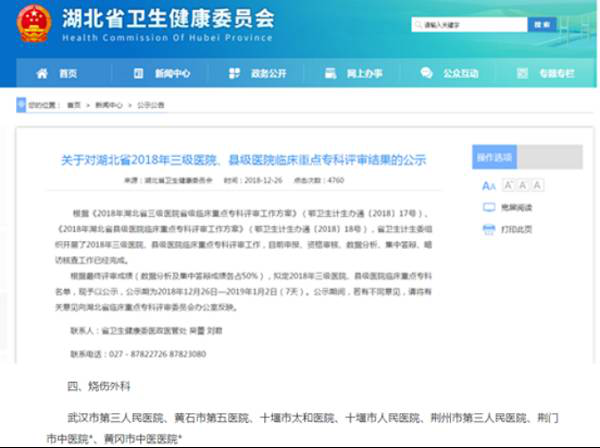
Task: Click the 武汉市第三人民医院 hospital name
Action: coord(116,418)
